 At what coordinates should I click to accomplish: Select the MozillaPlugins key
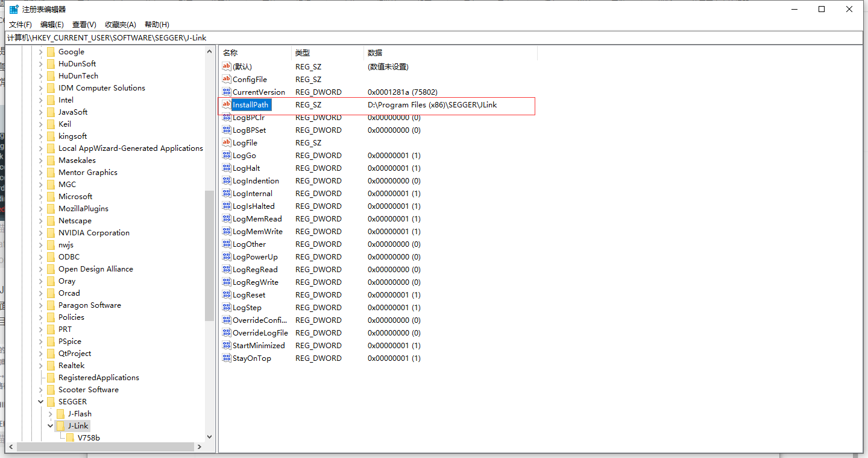click(x=83, y=208)
